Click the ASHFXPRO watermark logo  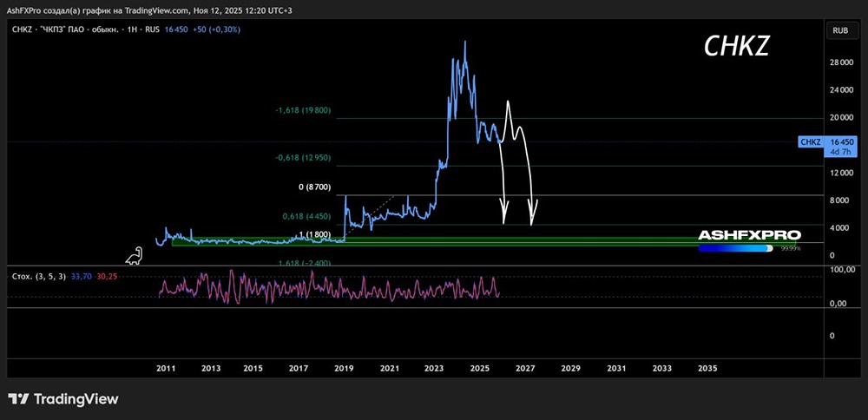click(x=749, y=235)
